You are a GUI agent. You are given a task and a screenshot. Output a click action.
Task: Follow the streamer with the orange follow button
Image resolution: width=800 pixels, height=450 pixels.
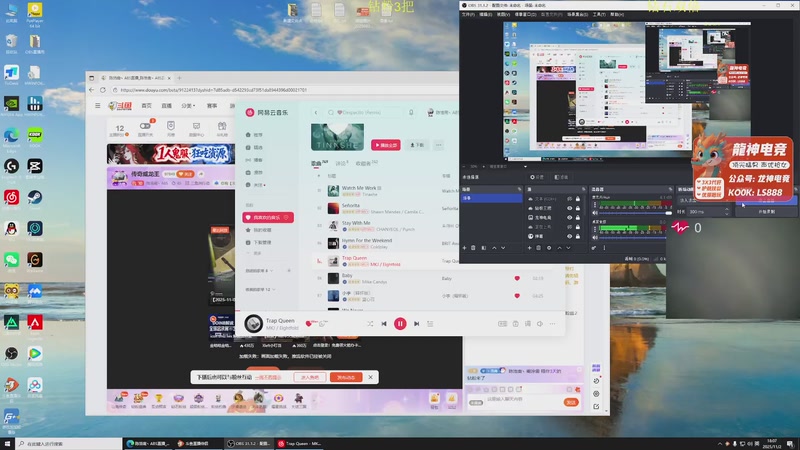click(186, 174)
